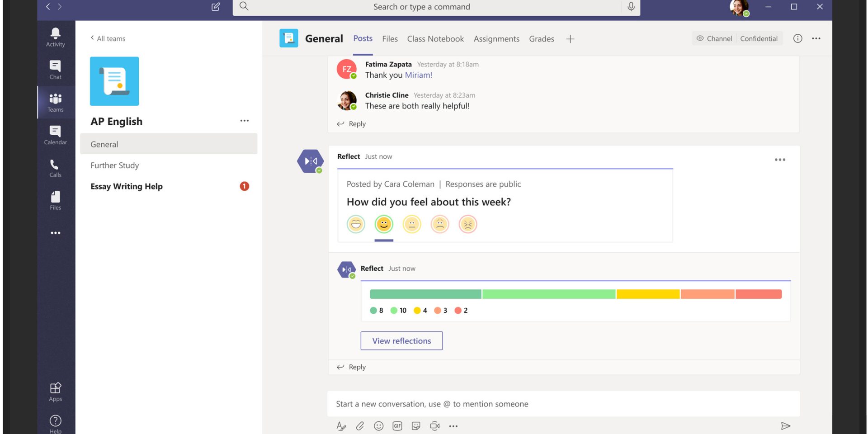Image resolution: width=868 pixels, height=434 pixels.
Task: Select the very upset emoji
Action: point(468,224)
